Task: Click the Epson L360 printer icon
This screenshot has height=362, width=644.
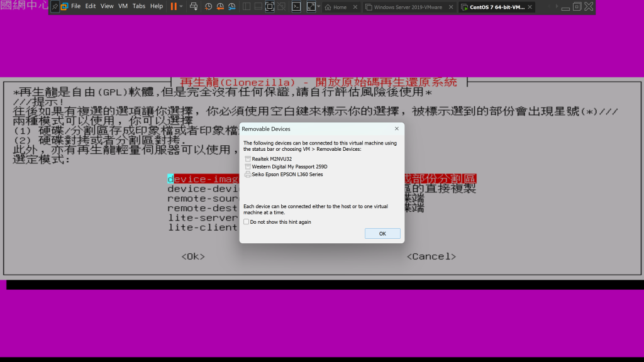Action: pos(248,175)
